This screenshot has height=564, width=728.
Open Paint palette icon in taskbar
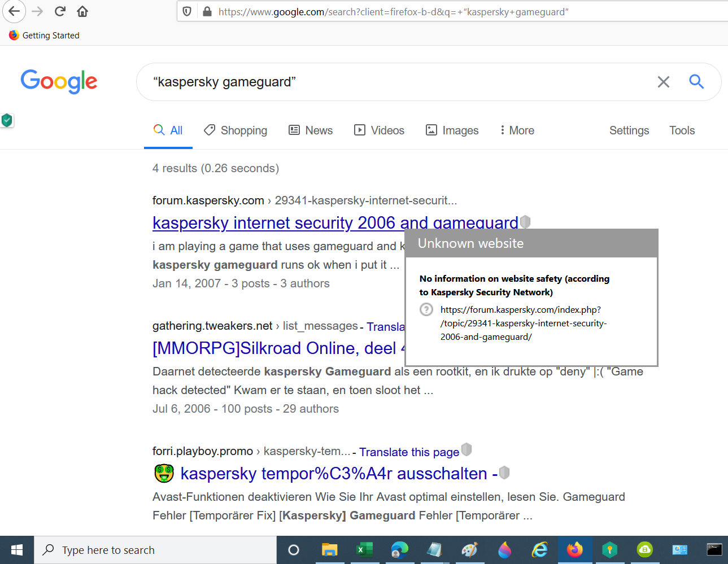[469, 550]
